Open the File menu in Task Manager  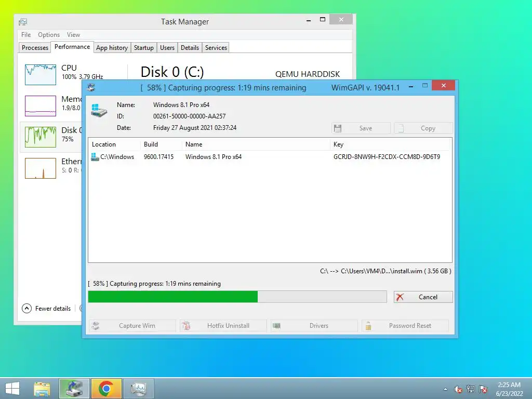pyautogui.click(x=26, y=35)
